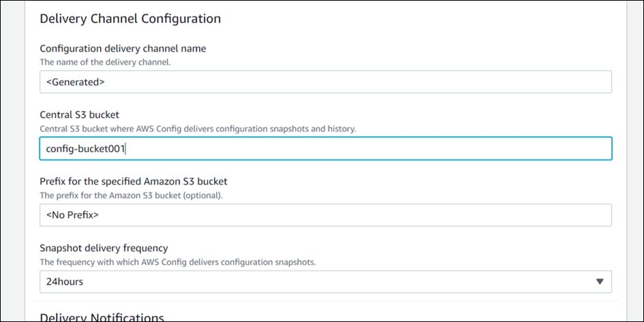This screenshot has width=644, height=322.
Task: Click 'Prefix for the specified Amazon S3 bucket' label
Action: [x=134, y=182]
